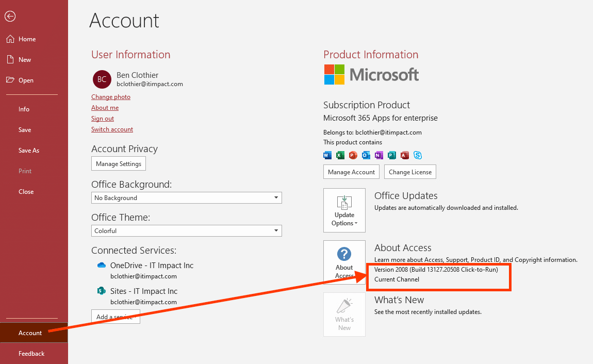This screenshot has height=364, width=593.
Task: Click the Belongs to email line
Action: [372, 133]
